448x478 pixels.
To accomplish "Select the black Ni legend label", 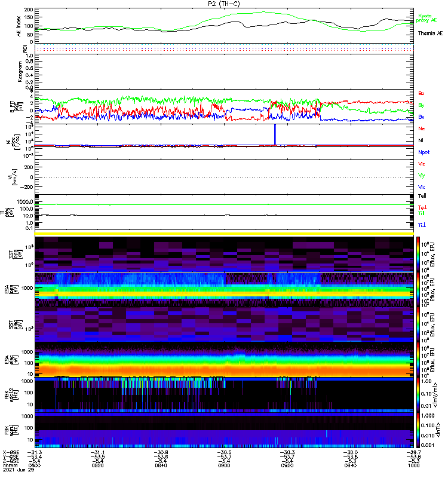I will [421, 140].
